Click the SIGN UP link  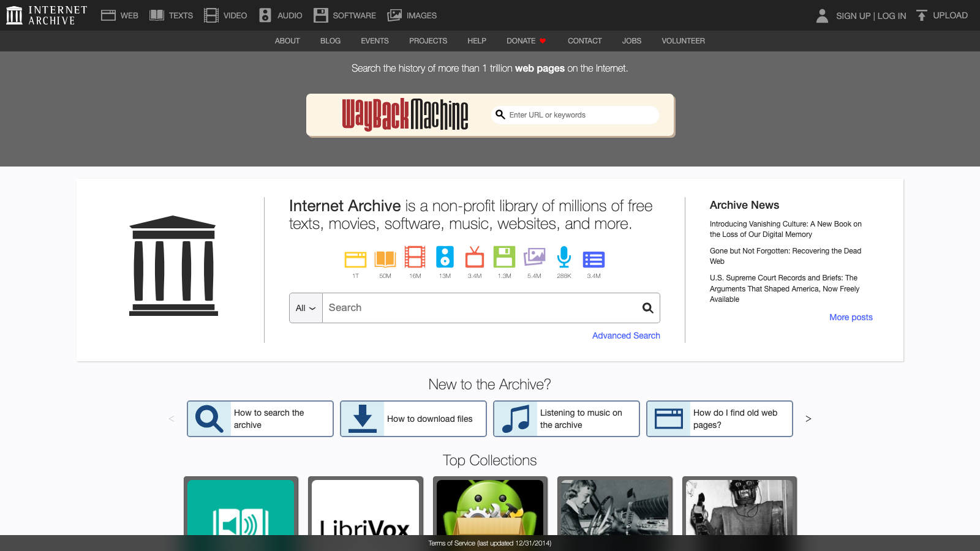click(x=853, y=16)
